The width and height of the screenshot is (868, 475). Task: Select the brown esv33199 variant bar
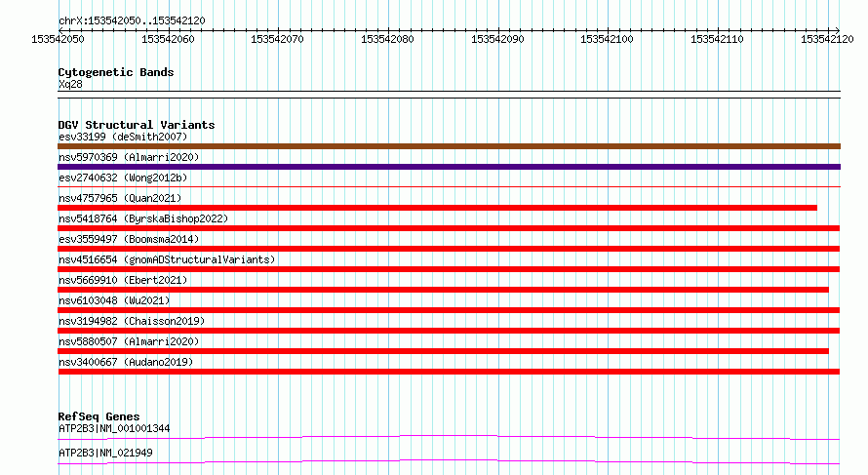(x=449, y=146)
